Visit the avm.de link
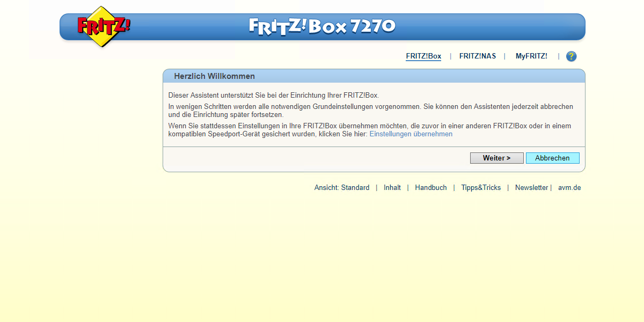Screen dimensions: 644x322 [569, 188]
